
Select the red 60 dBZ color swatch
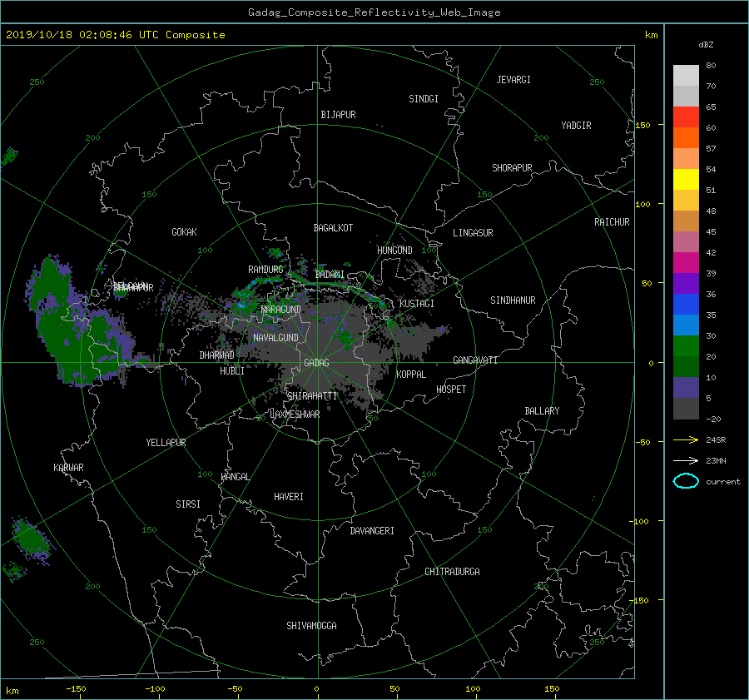point(686,117)
